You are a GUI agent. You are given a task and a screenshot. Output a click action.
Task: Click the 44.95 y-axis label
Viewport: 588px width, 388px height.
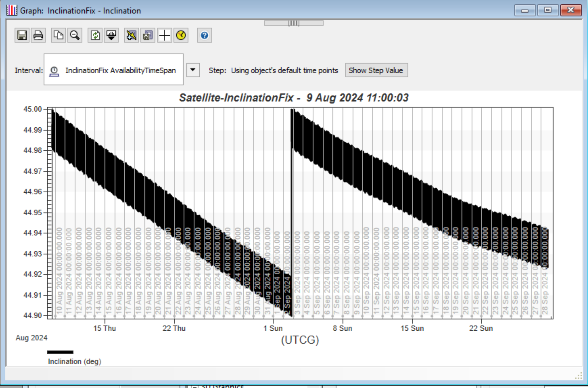pyautogui.click(x=33, y=212)
